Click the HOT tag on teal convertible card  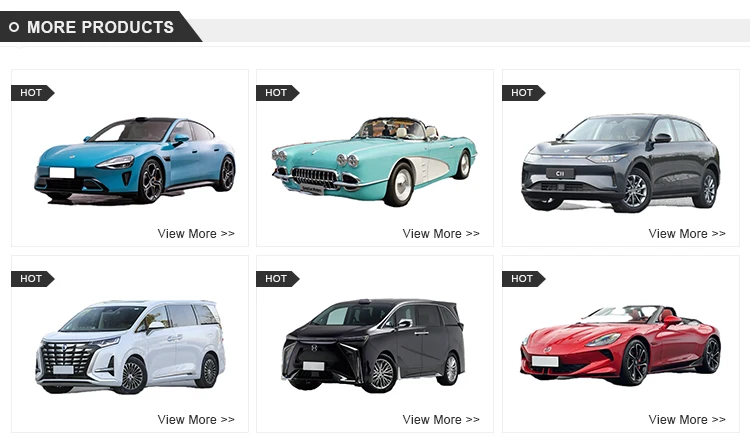(277, 93)
